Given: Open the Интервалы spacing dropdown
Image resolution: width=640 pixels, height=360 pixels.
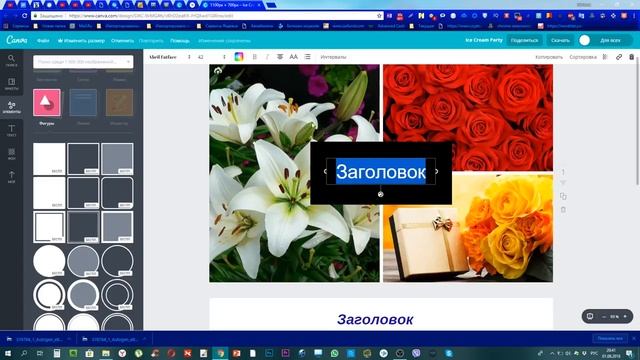Looking at the screenshot, I should coord(333,57).
